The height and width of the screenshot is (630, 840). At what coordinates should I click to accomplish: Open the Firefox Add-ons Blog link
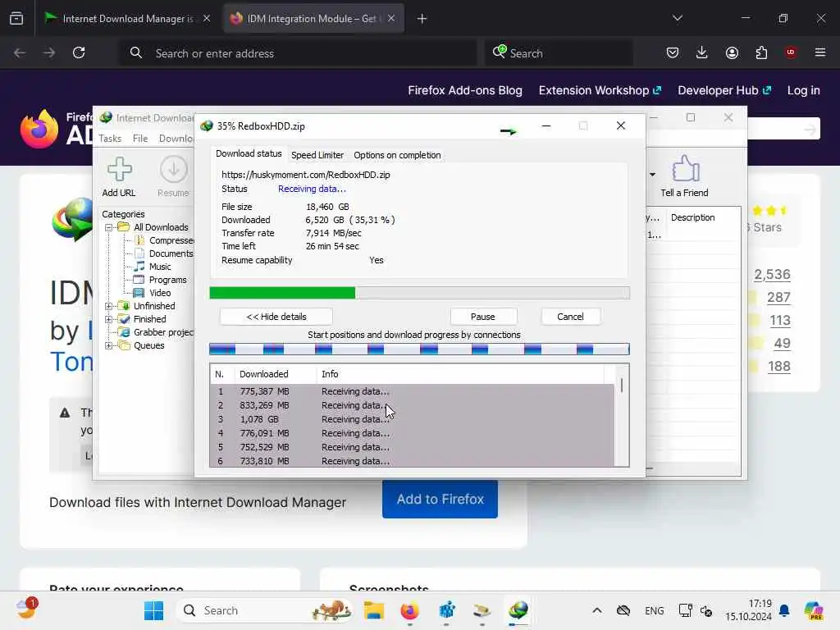tap(465, 90)
